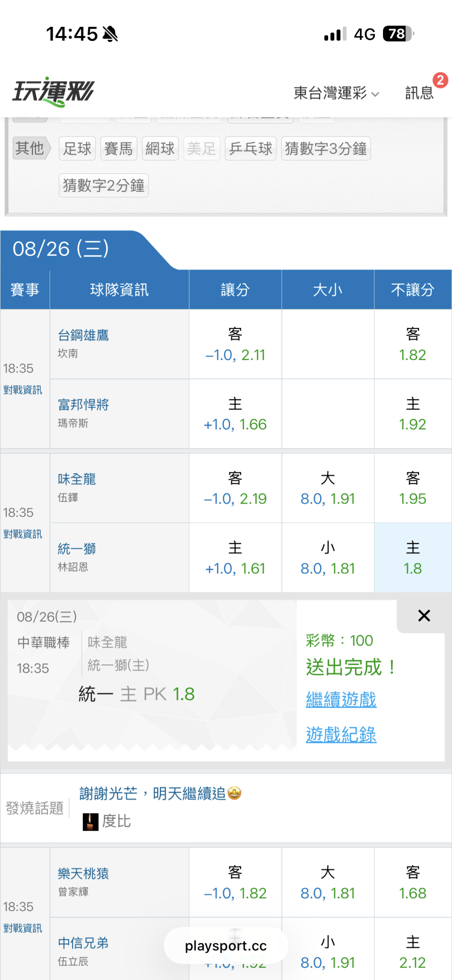Viewport: 452px width, 980px height.
Task: Toggle 味全龍 客 1.95 no-handicap pick
Action: [x=413, y=488]
